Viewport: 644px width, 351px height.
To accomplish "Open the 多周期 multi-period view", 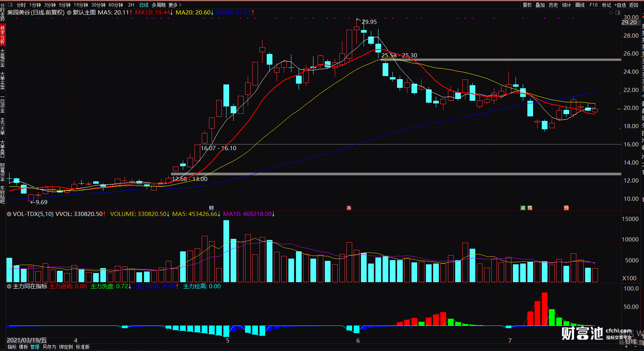I will point(158,5).
